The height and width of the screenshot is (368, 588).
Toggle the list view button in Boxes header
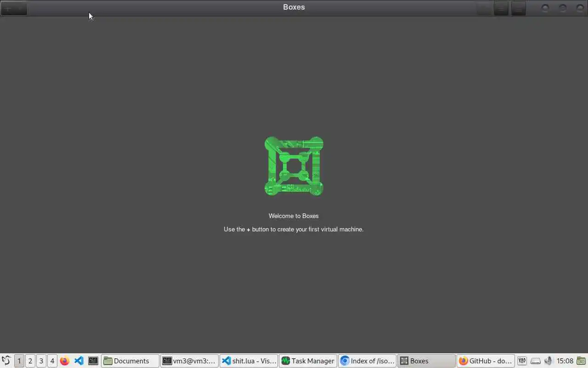click(x=501, y=8)
